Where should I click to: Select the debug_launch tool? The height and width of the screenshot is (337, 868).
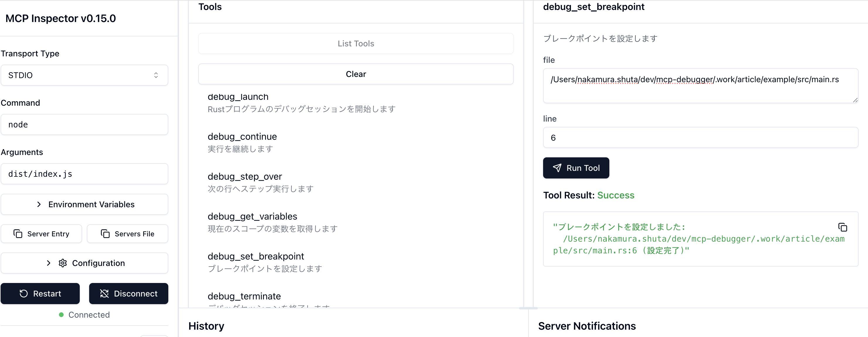(x=238, y=97)
